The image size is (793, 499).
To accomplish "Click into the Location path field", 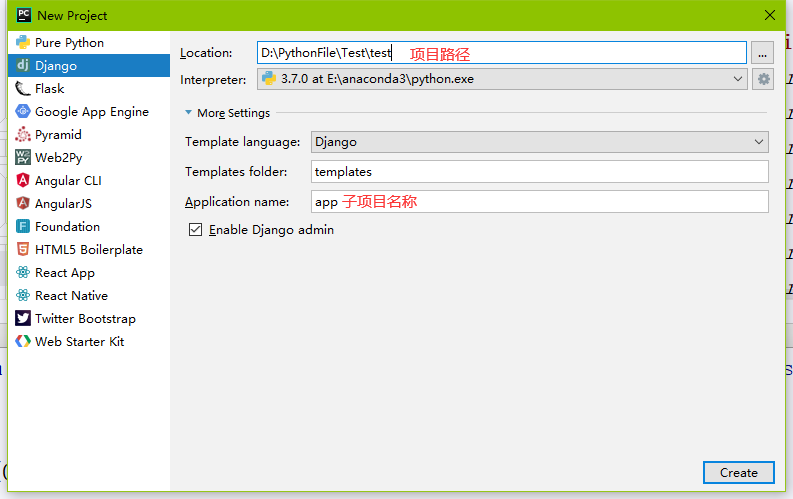I will pyautogui.click(x=502, y=53).
